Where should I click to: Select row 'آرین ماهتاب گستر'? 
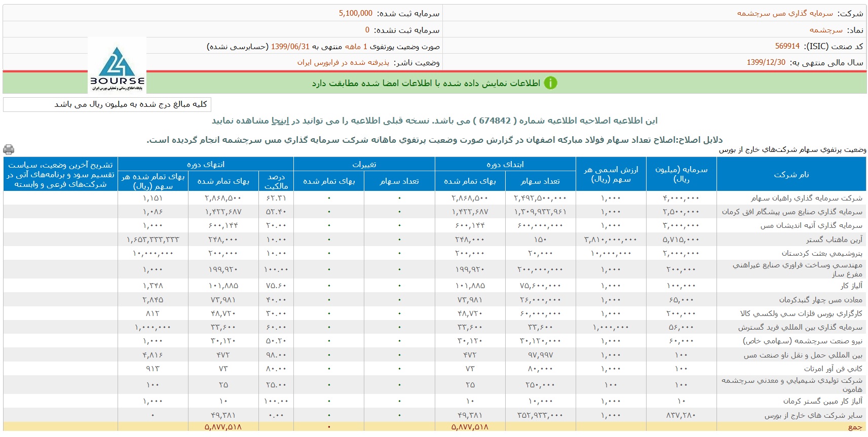434,240
